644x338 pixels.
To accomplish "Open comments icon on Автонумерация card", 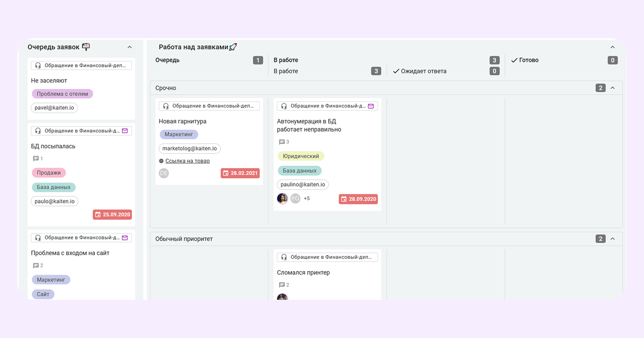I will [282, 142].
